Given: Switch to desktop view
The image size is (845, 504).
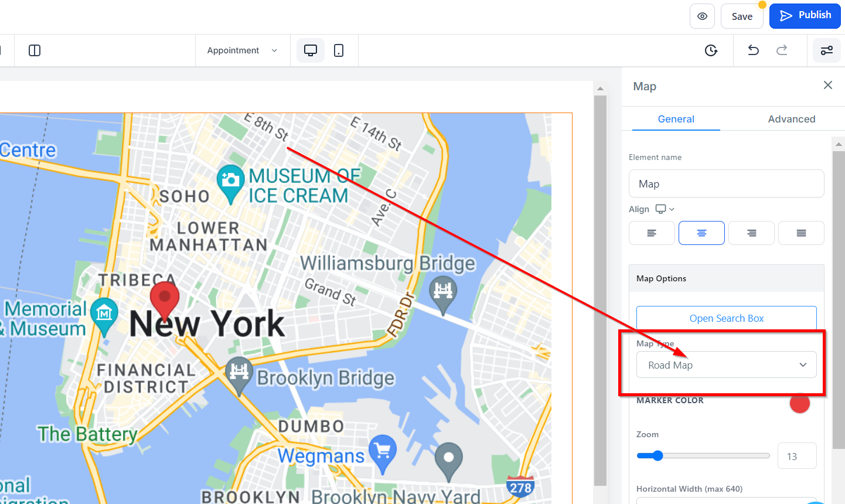Looking at the screenshot, I should (311, 50).
